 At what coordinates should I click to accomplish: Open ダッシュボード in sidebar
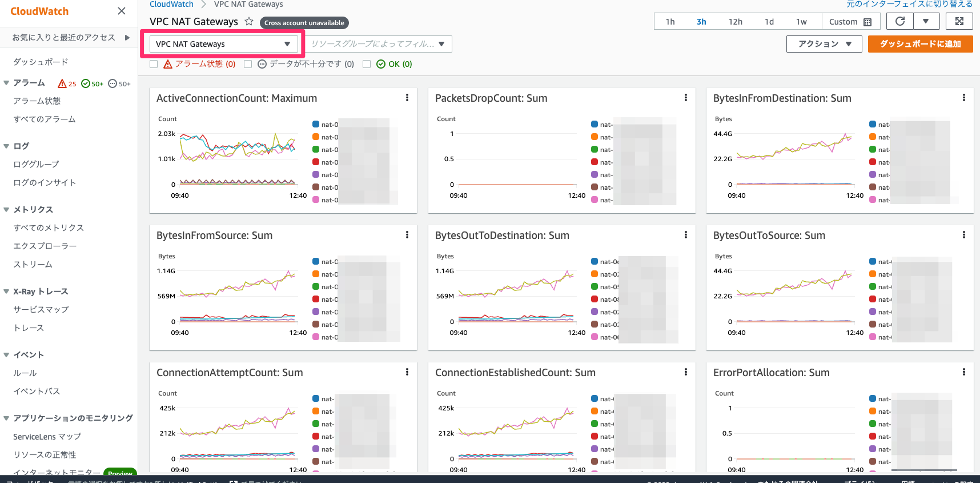click(41, 62)
